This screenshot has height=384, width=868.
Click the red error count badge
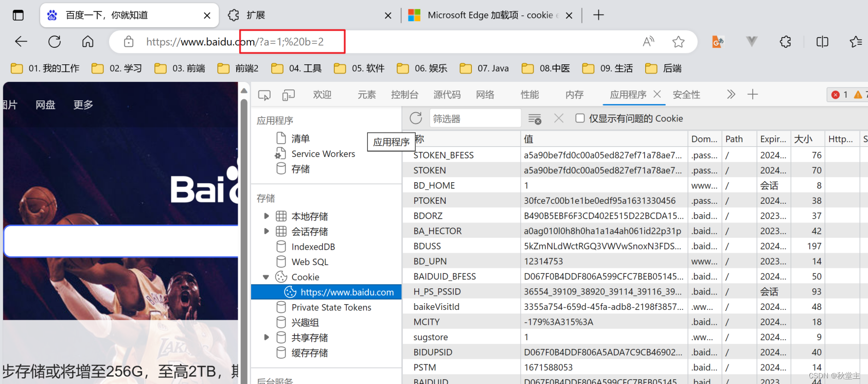840,95
